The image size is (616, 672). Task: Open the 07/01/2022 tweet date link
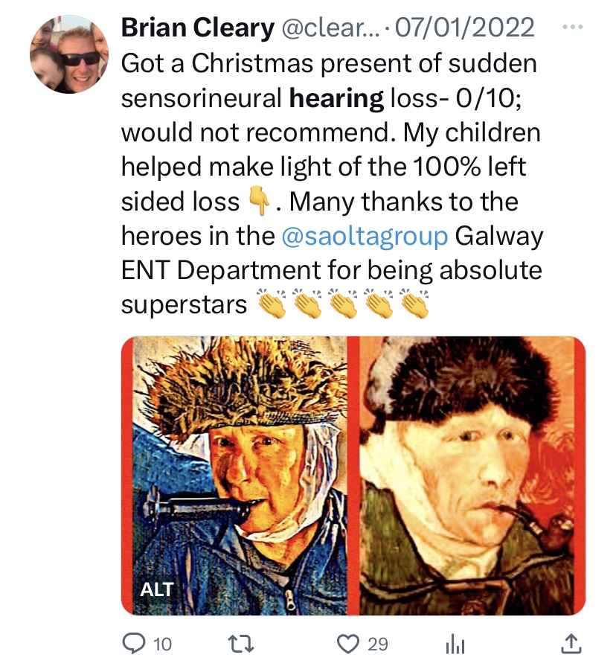(x=465, y=28)
